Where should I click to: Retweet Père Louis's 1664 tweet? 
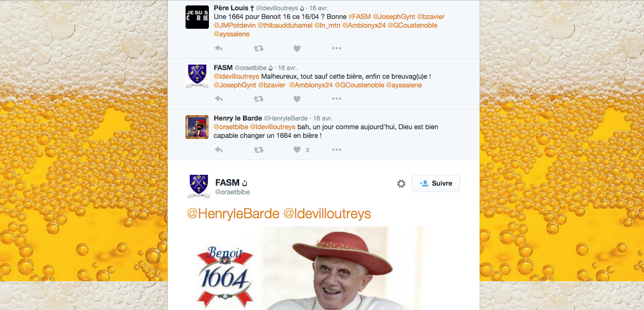click(258, 48)
